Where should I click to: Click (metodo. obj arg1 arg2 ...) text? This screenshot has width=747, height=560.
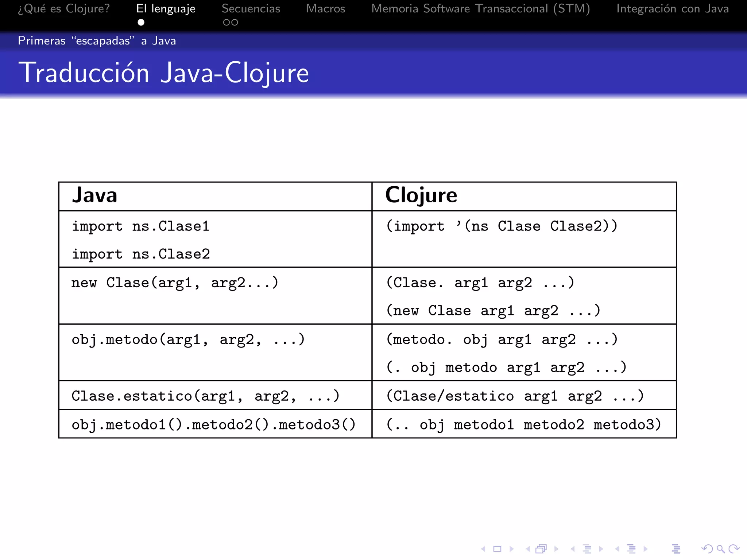point(502,340)
